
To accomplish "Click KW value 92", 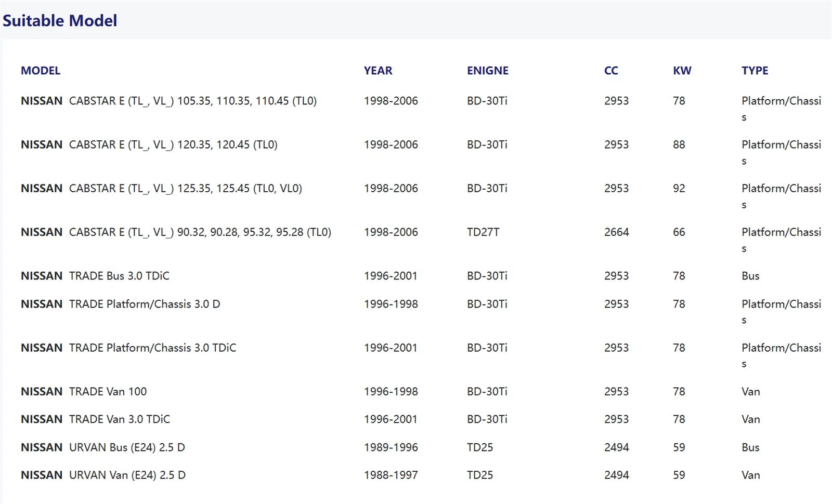I will pos(679,188).
